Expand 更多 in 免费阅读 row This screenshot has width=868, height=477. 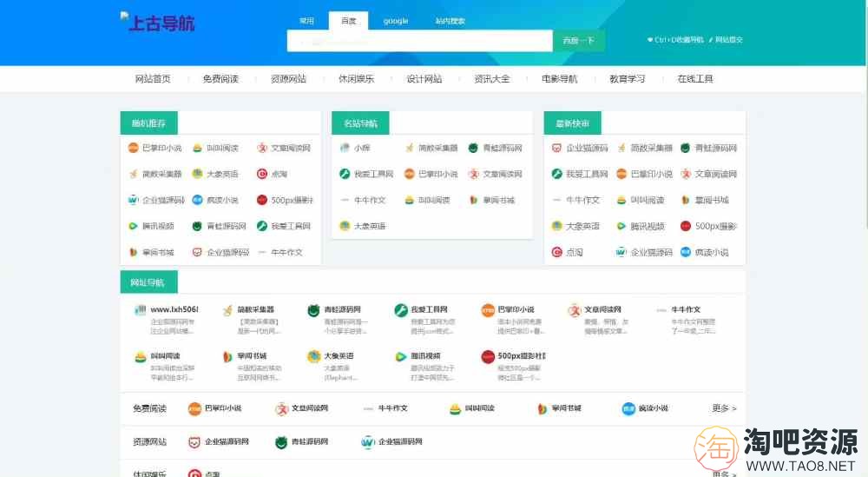tap(724, 408)
